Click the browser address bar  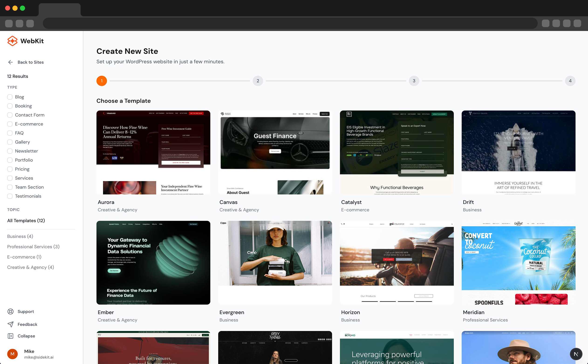(290, 23)
